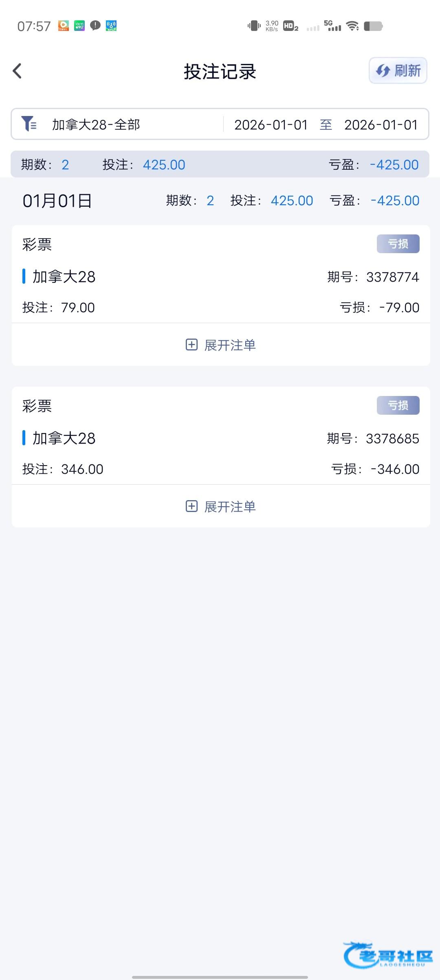Tap the vibrate mode status icon
Image resolution: width=440 pixels, height=980 pixels.
click(254, 26)
